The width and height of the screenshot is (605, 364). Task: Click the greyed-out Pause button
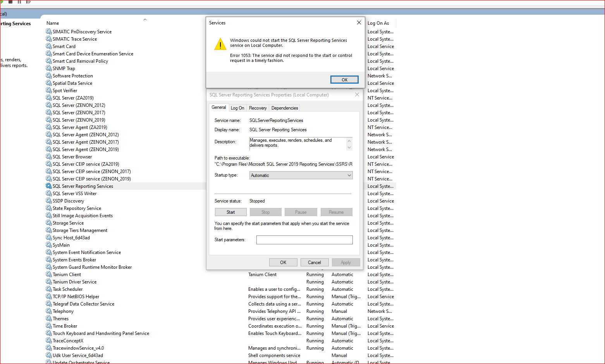301,212
